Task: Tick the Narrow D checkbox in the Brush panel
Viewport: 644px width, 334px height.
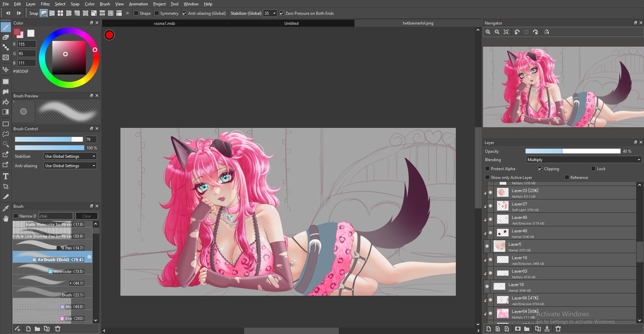Action: click(x=16, y=216)
